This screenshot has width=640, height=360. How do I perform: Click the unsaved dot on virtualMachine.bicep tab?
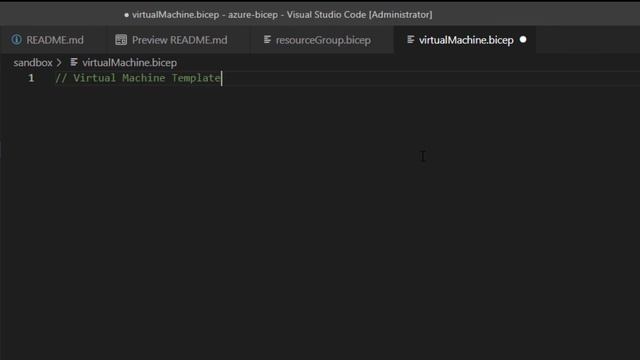coord(523,40)
